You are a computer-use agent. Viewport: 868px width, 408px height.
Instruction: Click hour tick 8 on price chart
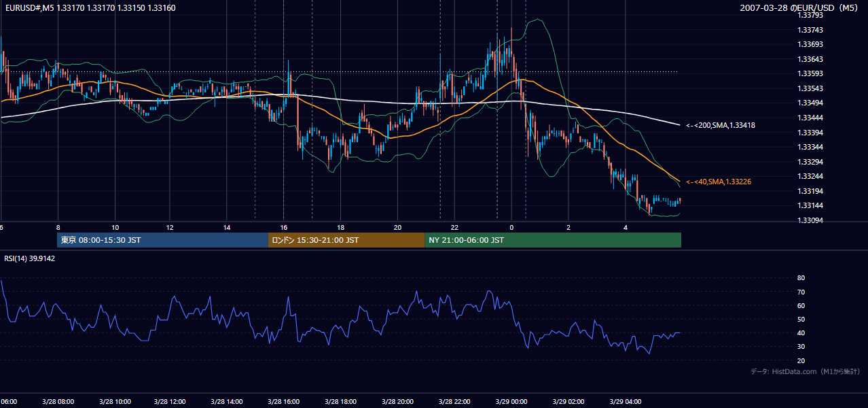point(58,227)
